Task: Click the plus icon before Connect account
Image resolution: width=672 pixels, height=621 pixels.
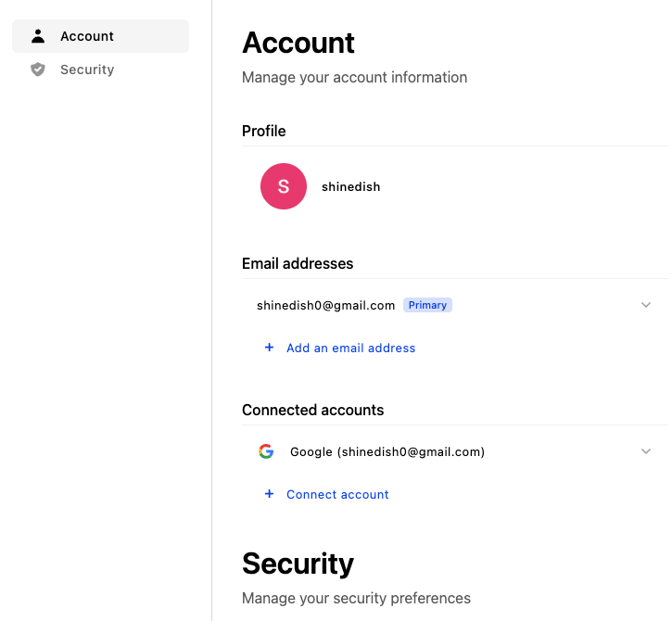Action: (x=269, y=494)
